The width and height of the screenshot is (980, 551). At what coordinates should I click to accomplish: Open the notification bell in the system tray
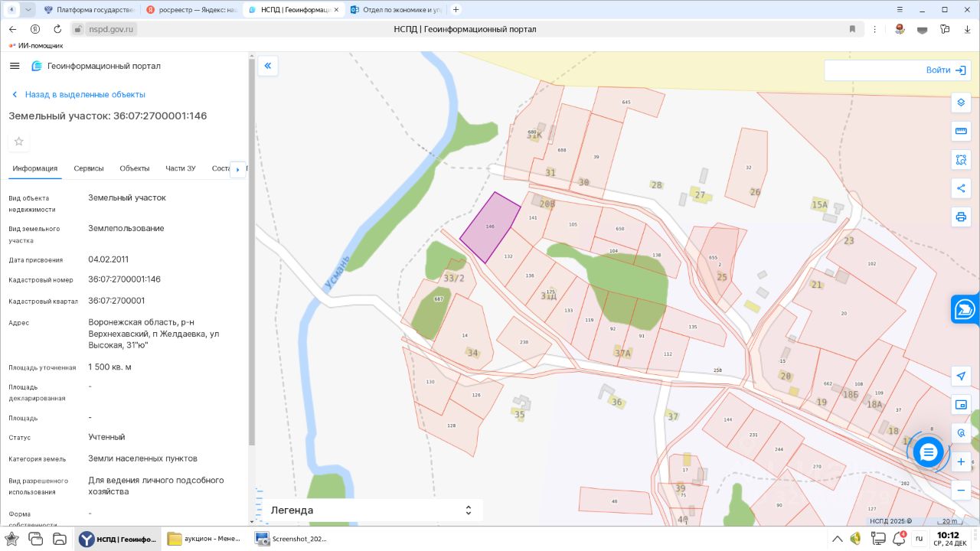(898, 539)
